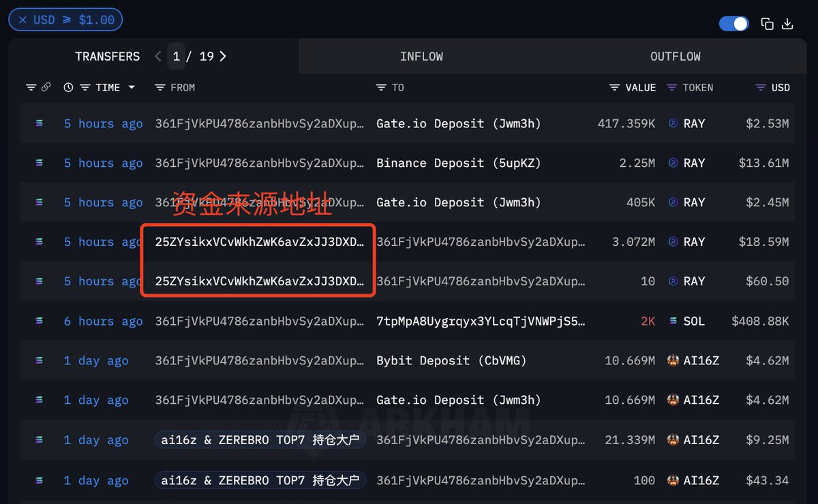The image size is (818, 504).
Task: Open 25ZYsikxVCvWkhZwK6av sender in the $60.50 row
Action: [x=260, y=281]
